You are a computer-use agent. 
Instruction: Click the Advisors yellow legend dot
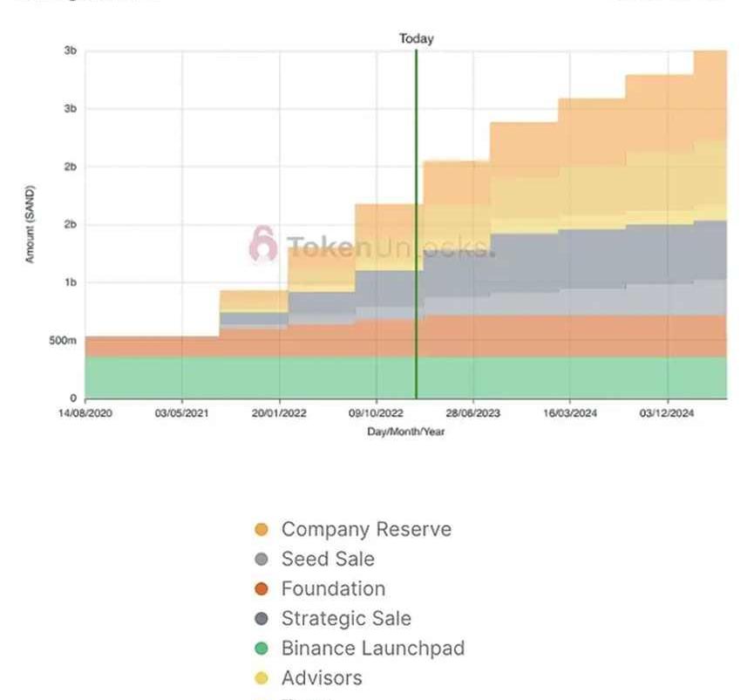[x=262, y=678]
